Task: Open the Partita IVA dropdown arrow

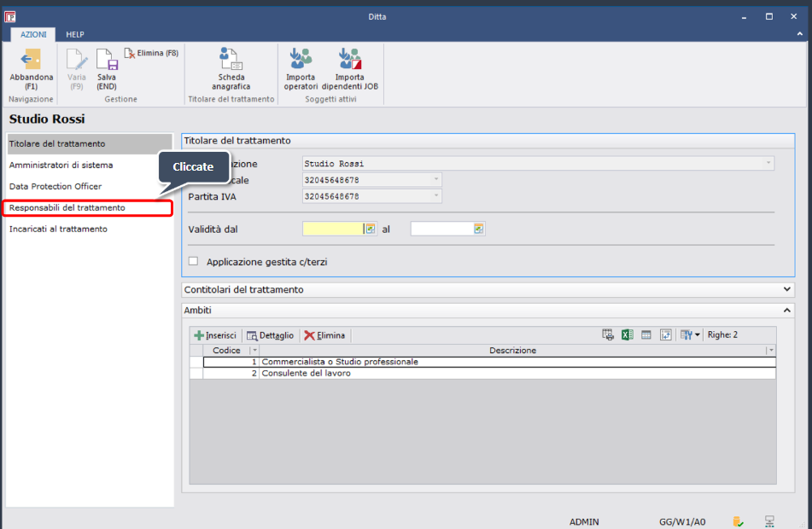Action: [x=436, y=196]
